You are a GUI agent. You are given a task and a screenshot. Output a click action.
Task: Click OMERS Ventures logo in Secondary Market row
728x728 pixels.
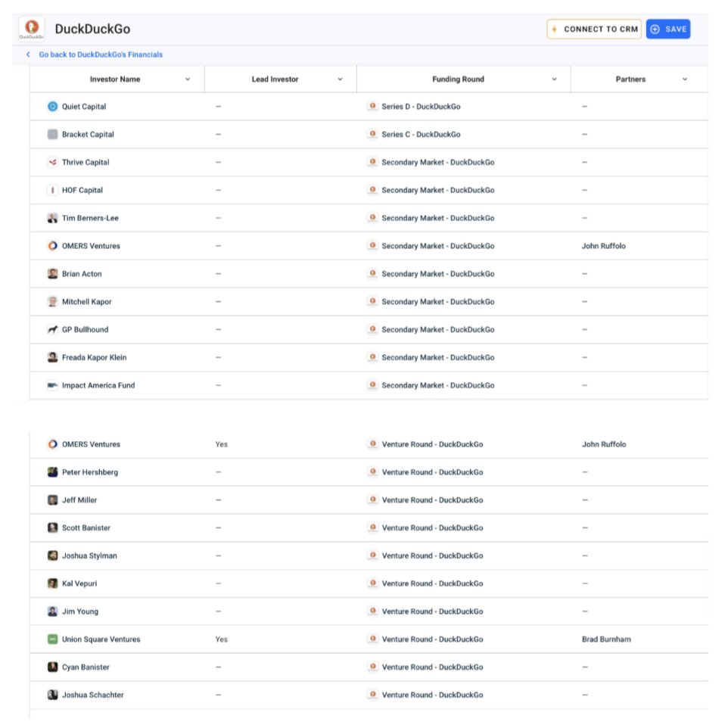pyautogui.click(x=52, y=246)
